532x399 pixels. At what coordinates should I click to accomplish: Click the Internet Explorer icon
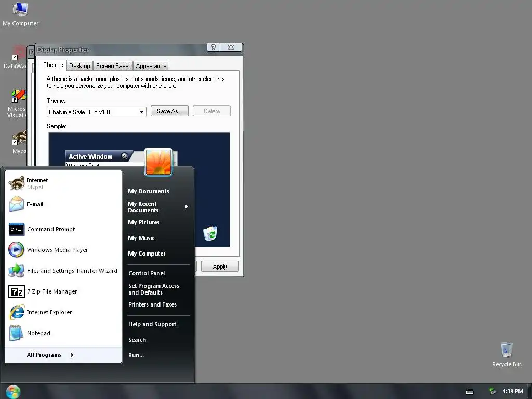16,312
